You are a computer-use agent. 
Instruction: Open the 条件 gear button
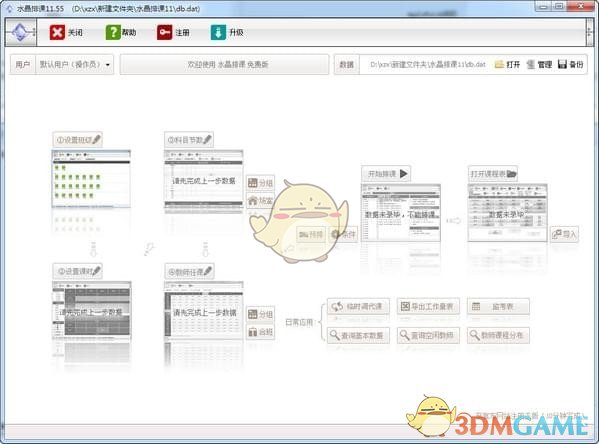[343, 234]
